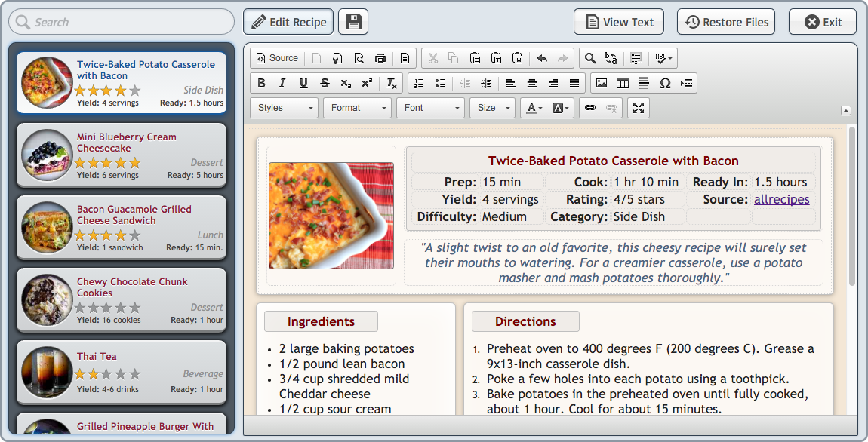This screenshot has width=868, height=442.
Task: Expand the Font dropdown
Action: pos(430,108)
